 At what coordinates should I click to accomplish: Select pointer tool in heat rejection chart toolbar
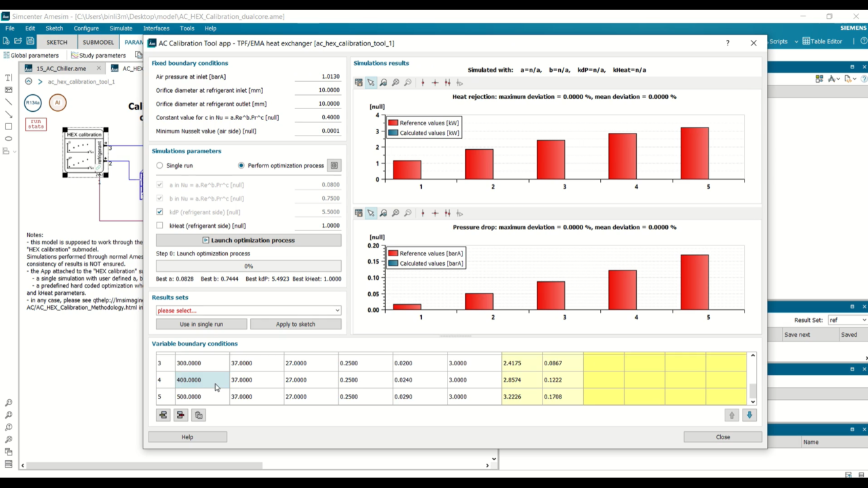371,83
